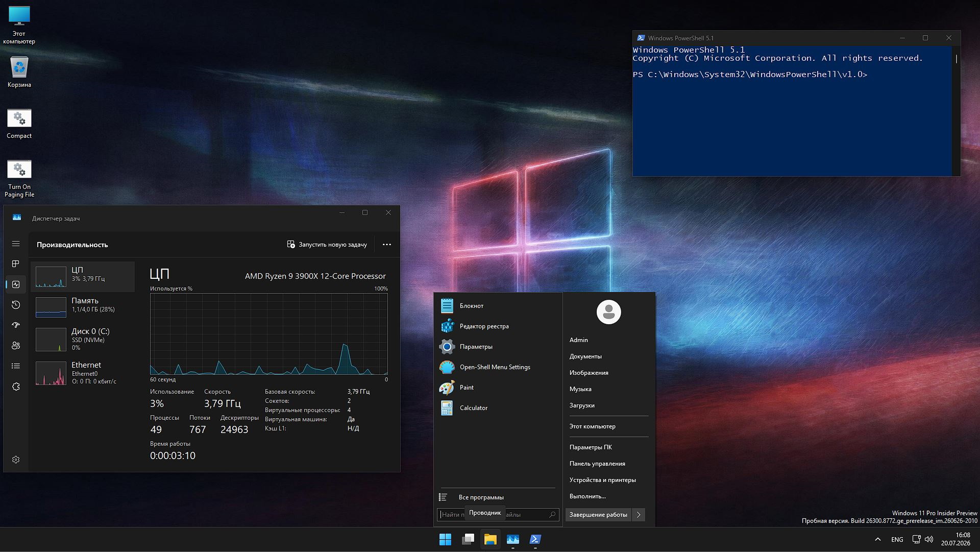Open App history page icon in Task Manager sidebar
The height and width of the screenshot is (552, 980).
(16, 305)
